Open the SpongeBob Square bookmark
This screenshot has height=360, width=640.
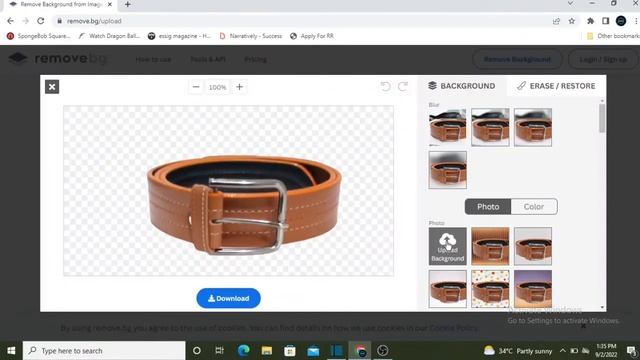click(38, 36)
